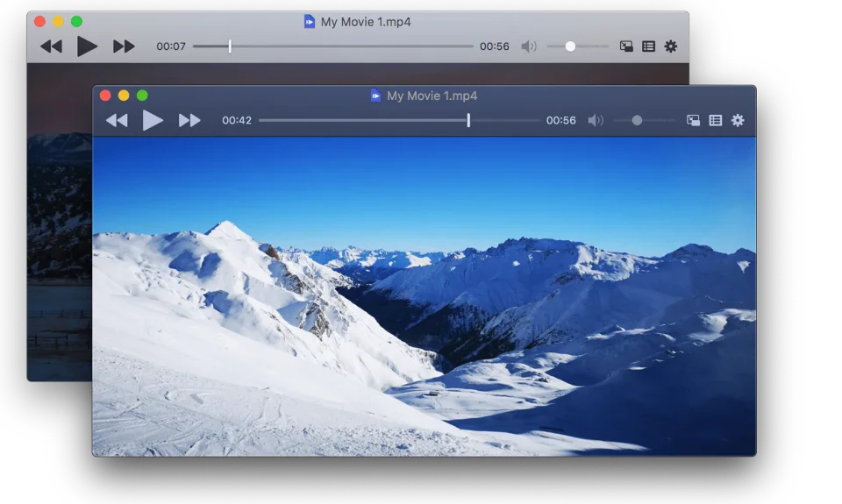842x504 pixels.
Task: Zoom the back window with the green button
Action: pyautogui.click(x=77, y=21)
